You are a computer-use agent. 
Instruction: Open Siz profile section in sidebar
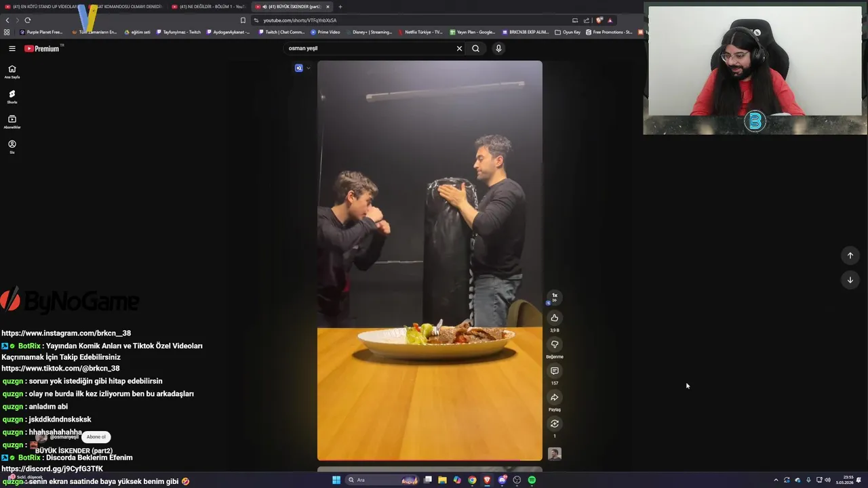click(12, 146)
